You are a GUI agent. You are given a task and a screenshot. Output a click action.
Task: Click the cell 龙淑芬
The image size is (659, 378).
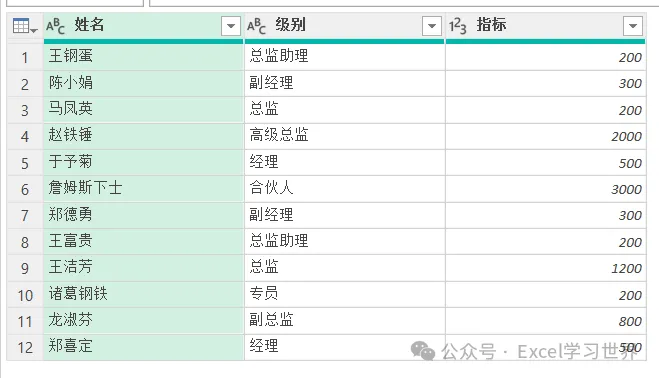(x=143, y=321)
